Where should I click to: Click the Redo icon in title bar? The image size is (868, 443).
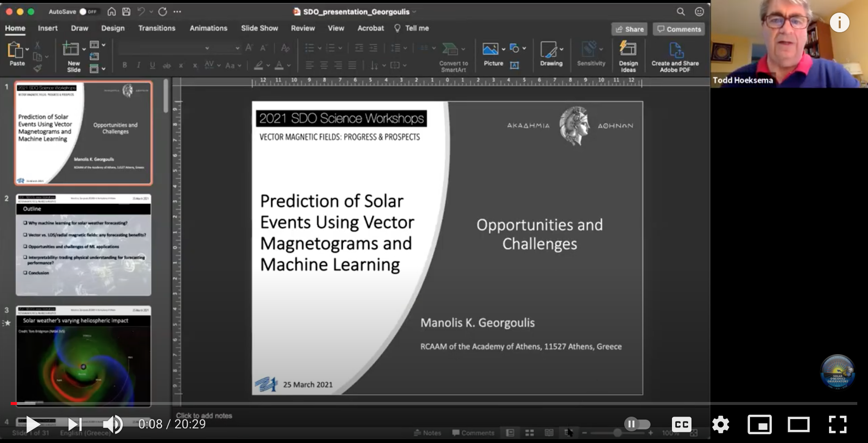[x=162, y=11]
